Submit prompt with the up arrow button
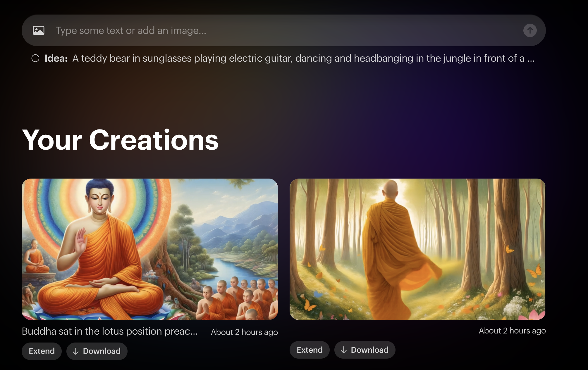 [530, 30]
